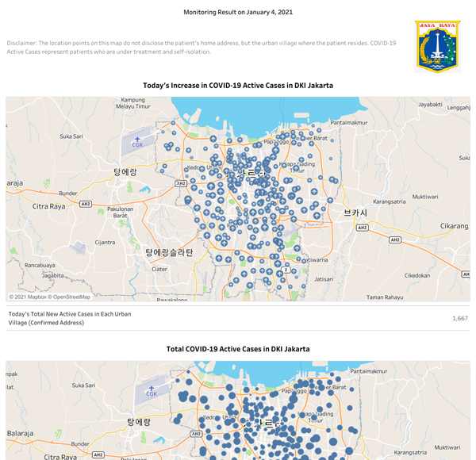Screen dimensions: 476x460
Task: Click the Cikarang label on upper map
Action: (x=455, y=226)
